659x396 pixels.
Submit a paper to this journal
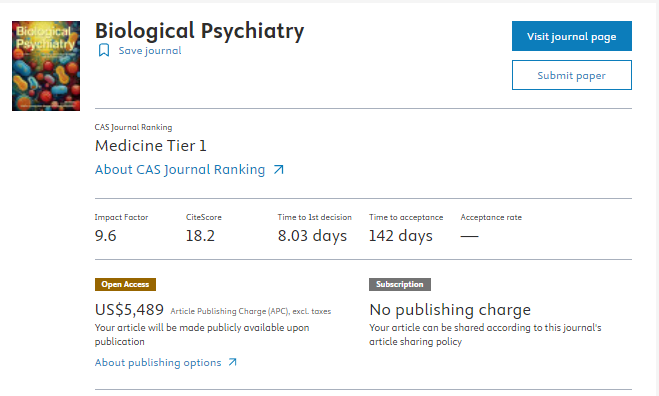(572, 75)
